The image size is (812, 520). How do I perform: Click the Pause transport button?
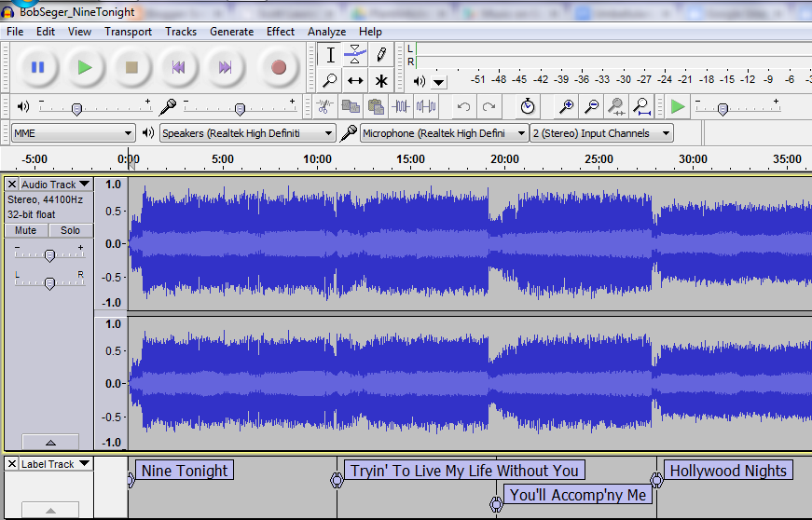click(x=38, y=67)
